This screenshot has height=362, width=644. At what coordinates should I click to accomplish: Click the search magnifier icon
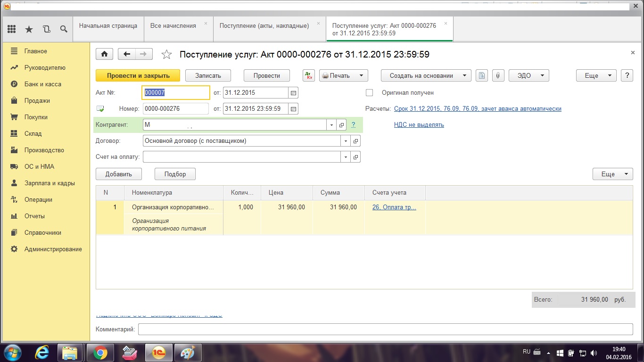click(x=64, y=29)
